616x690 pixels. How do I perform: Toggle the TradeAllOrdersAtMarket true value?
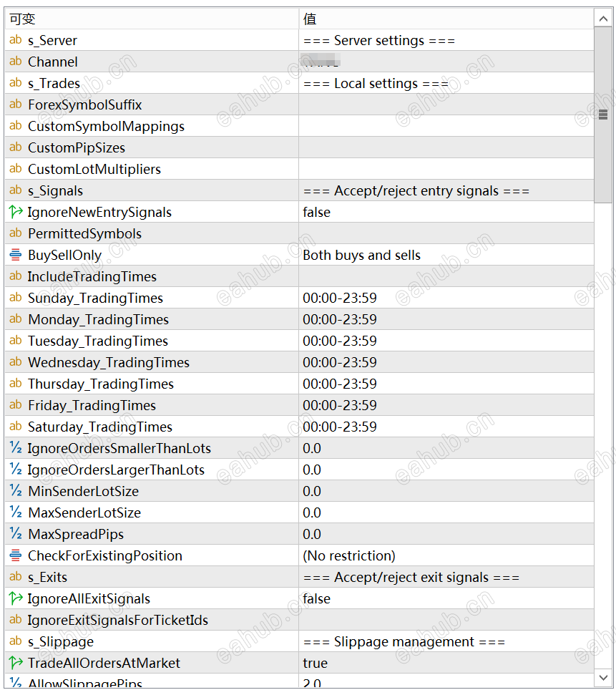coord(315,664)
